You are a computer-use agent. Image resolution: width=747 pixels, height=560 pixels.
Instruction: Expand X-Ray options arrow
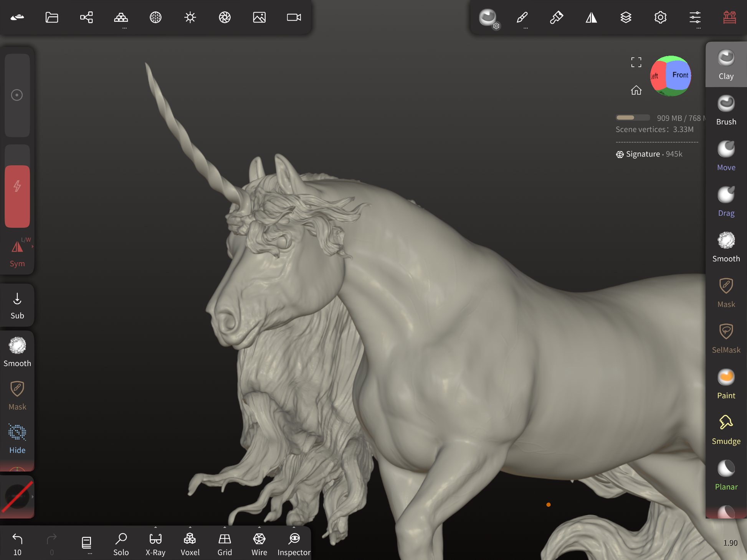155,528
